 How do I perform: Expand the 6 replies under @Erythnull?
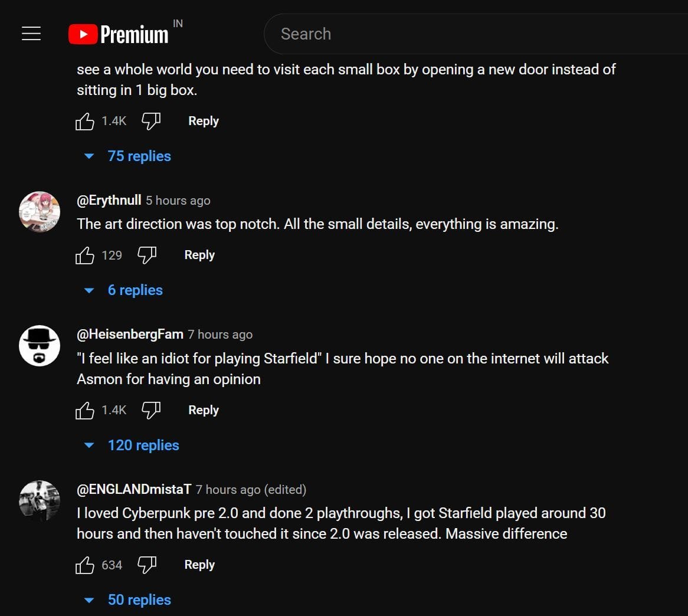click(x=135, y=290)
